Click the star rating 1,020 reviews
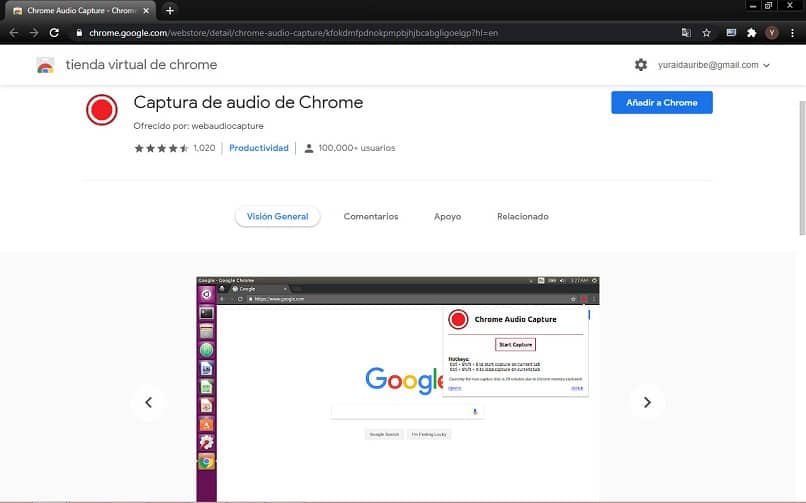This screenshot has height=503, width=806. (174, 148)
